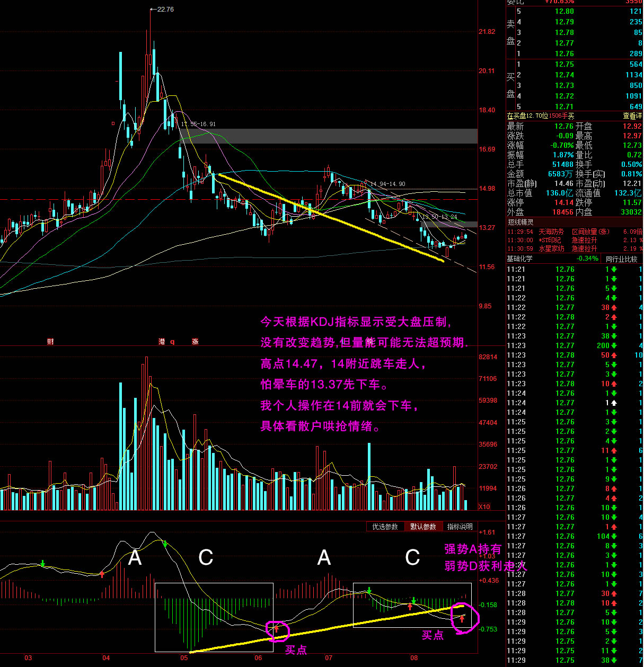Viewport: 644px width, 667px height.
Task: Click the 9.85 price axis label
Action: point(485,306)
